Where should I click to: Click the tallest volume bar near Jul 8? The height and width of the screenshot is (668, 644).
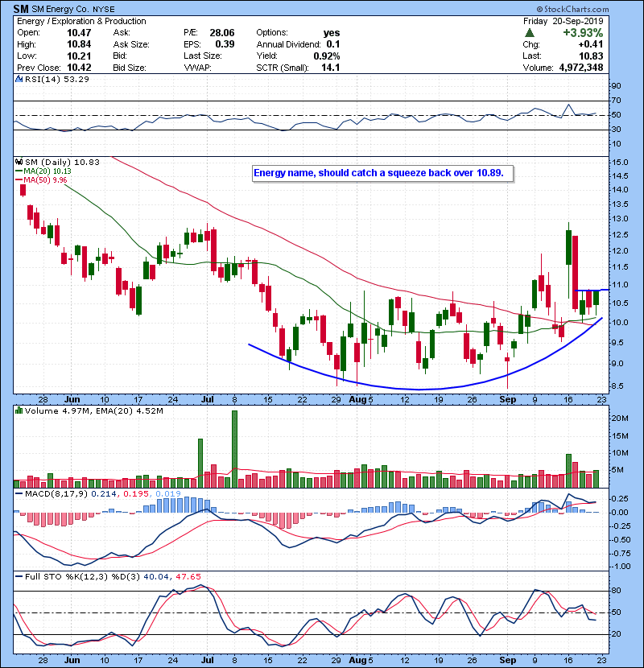coord(234,449)
